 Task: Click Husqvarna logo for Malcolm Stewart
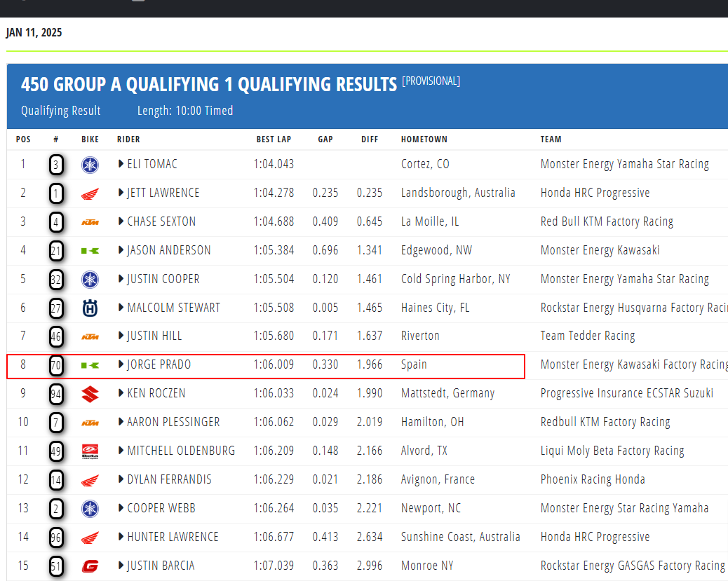(x=90, y=308)
